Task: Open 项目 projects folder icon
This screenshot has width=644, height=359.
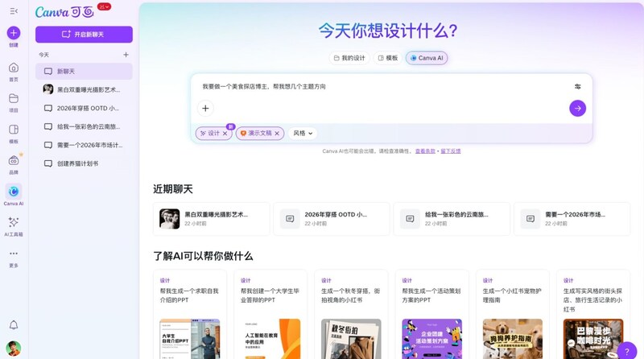Action: pyautogui.click(x=14, y=98)
